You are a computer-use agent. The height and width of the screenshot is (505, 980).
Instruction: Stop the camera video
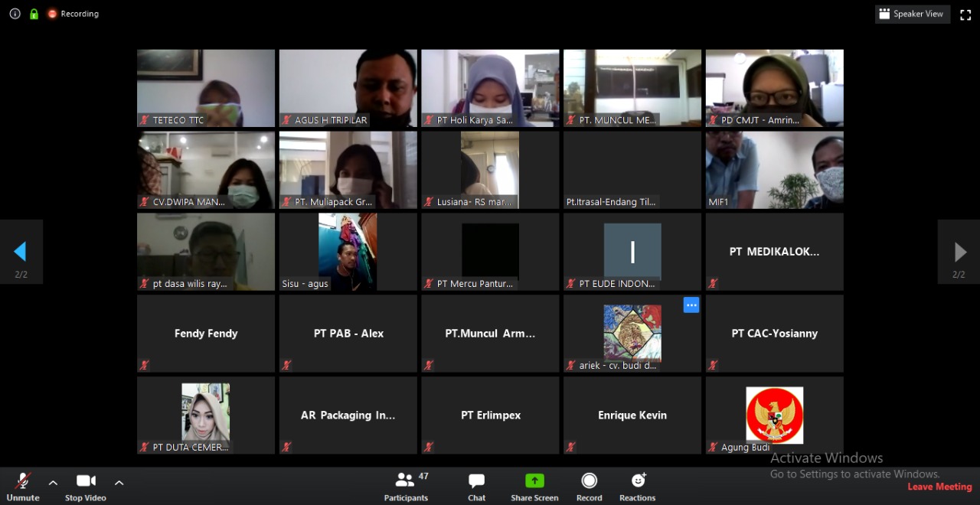86,486
